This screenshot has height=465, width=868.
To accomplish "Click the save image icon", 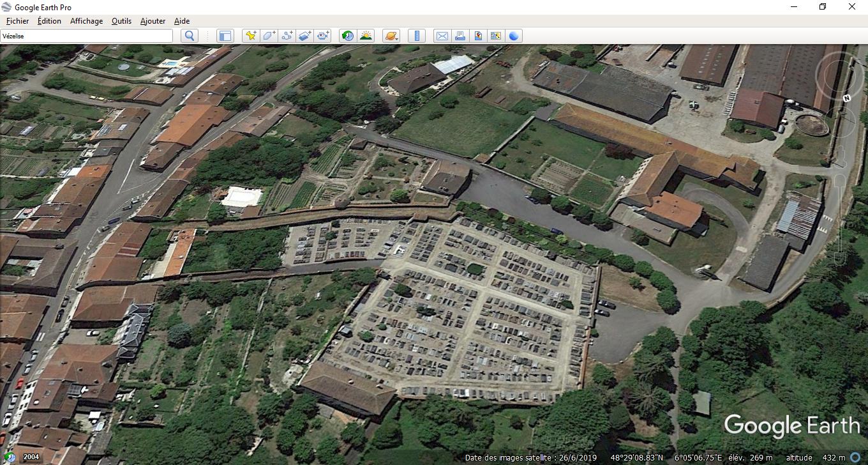I will pyautogui.click(x=478, y=36).
